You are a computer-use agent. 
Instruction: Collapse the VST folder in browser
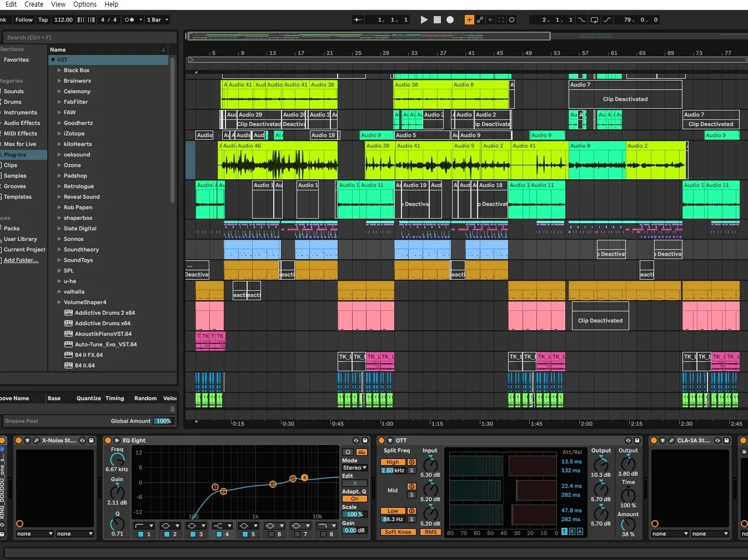pyautogui.click(x=53, y=60)
